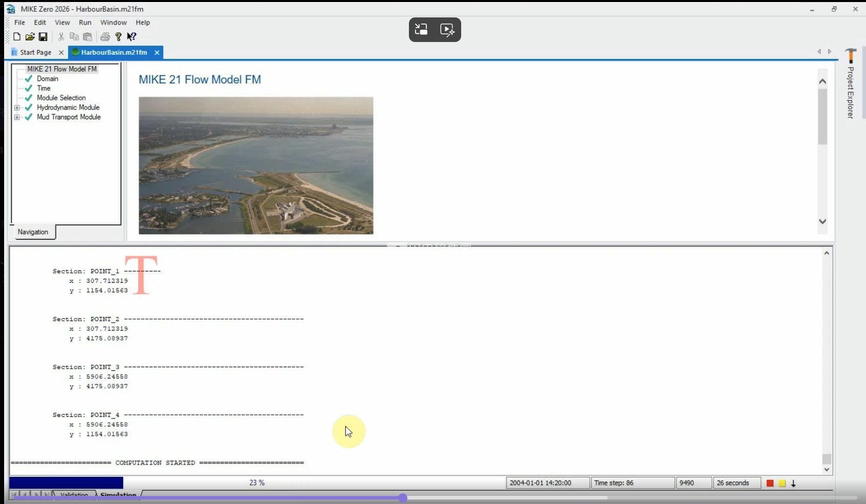Open help with the yellow question mark icon
This screenshot has height=504, width=866.
[118, 37]
